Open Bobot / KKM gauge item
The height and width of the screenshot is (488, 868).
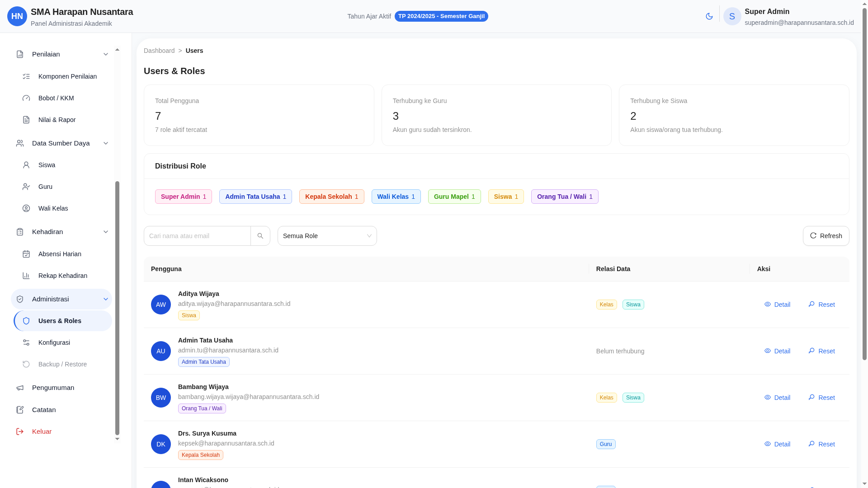(x=56, y=98)
